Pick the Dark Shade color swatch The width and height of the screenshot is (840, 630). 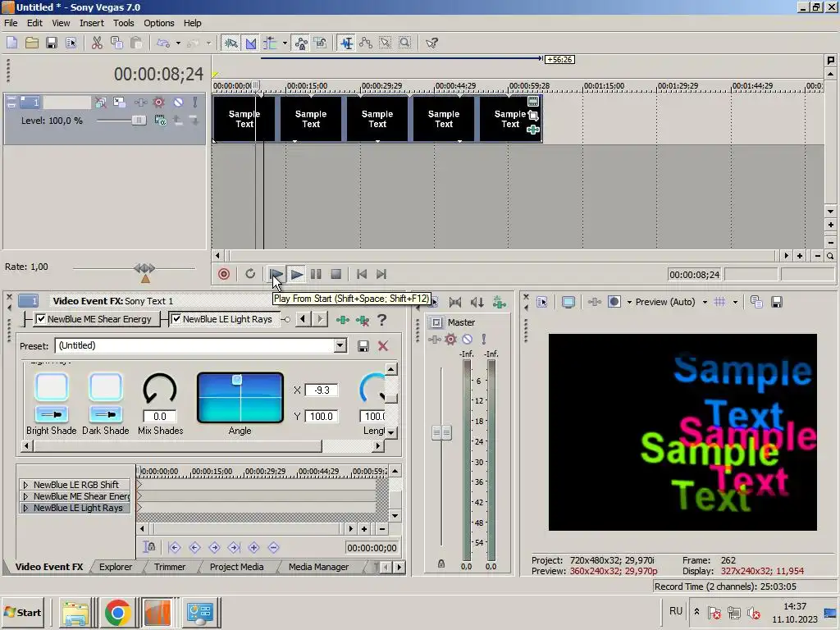pos(106,387)
